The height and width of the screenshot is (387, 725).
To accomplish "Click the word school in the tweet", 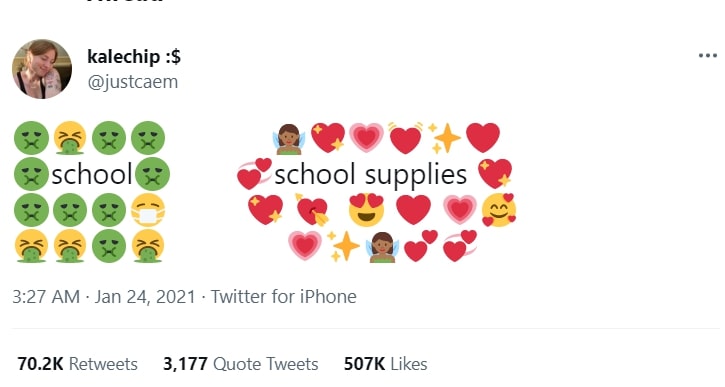I will pos(92,174).
